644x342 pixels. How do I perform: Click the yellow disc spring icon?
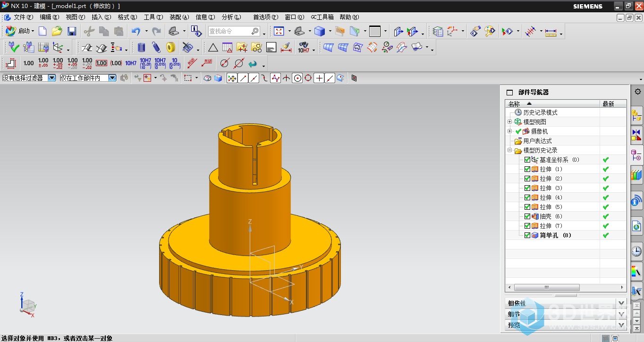tap(170, 47)
